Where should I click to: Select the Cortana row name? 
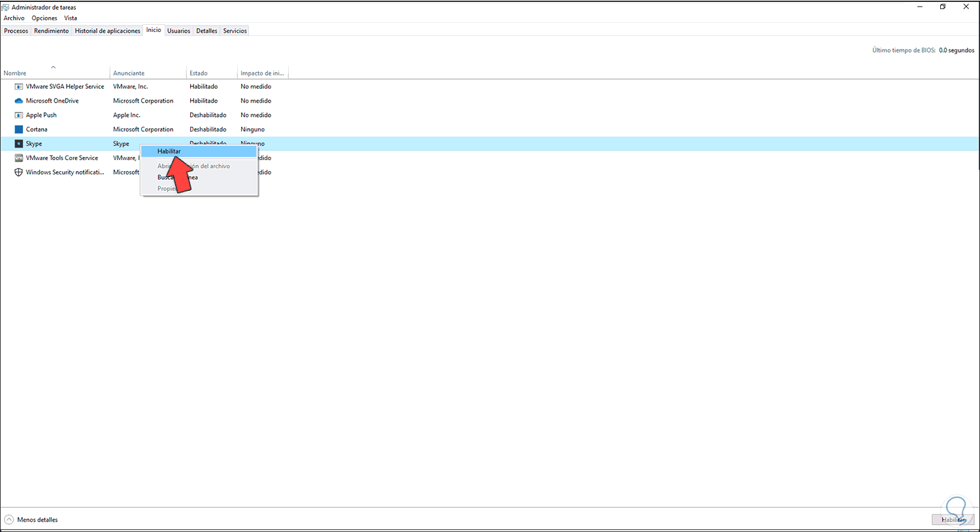click(x=37, y=129)
